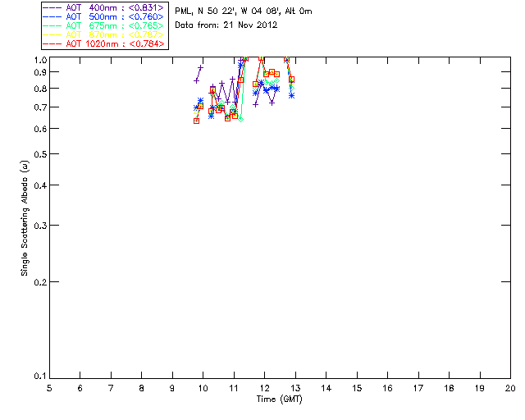Click the 0.1 y-axis tick label
The height and width of the screenshot is (420, 525).
[x=40, y=377]
